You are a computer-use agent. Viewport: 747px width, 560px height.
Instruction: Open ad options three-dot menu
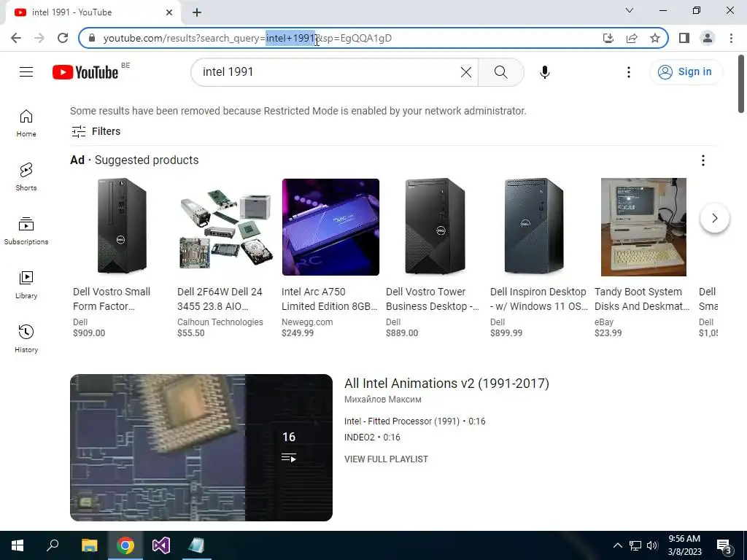703,160
